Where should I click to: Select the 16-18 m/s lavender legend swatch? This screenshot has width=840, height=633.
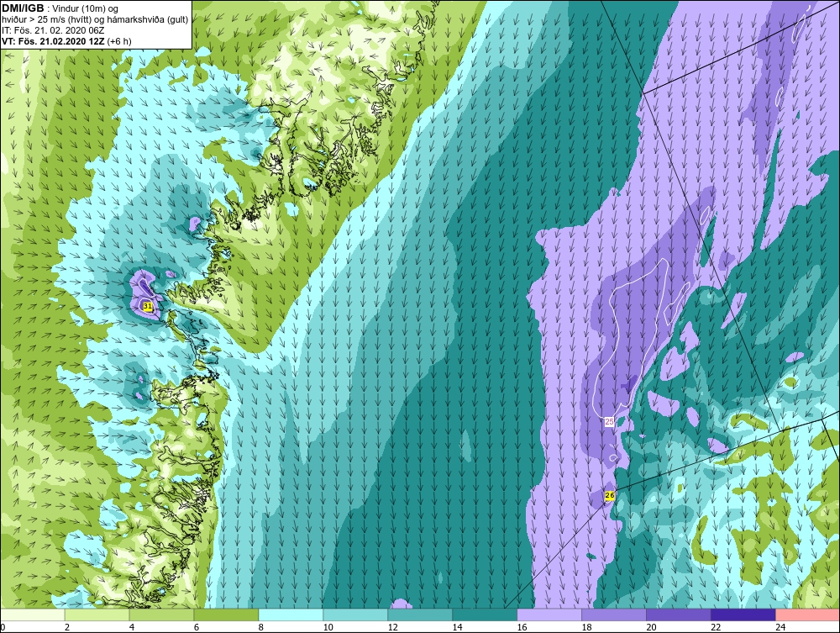(549, 615)
